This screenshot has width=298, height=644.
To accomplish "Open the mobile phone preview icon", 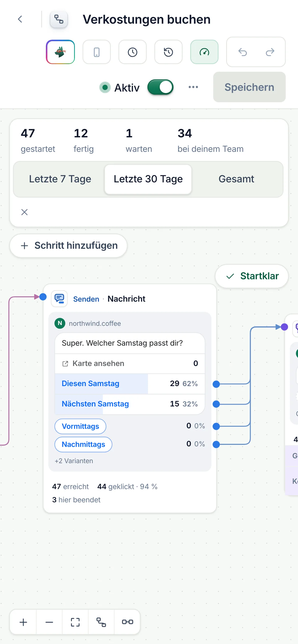I will [97, 52].
